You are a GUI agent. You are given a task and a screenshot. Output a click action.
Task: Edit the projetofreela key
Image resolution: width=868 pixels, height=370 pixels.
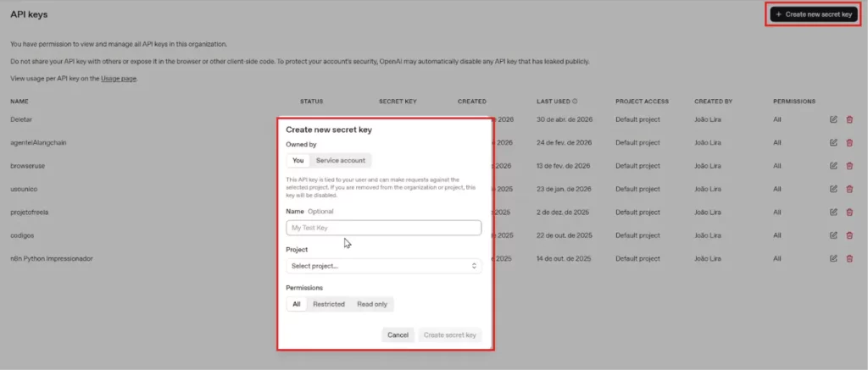point(833,213)
